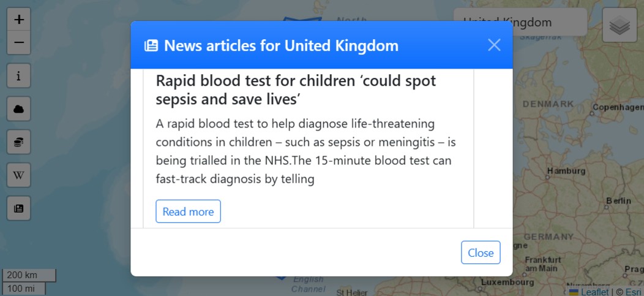Open the Leaflet attribution link
The height and width of the screenshot is (296, 644).
click(594, 292)
